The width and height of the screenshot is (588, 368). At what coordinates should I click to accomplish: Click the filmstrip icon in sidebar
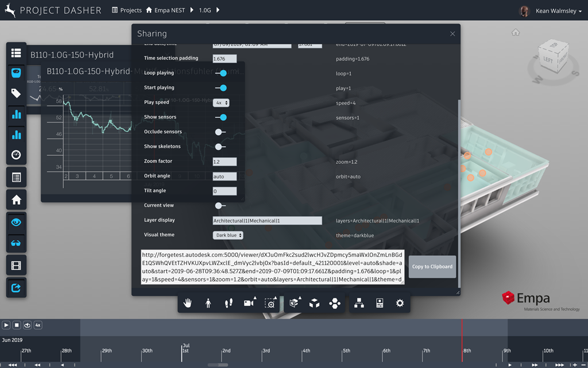click(16, 265)
